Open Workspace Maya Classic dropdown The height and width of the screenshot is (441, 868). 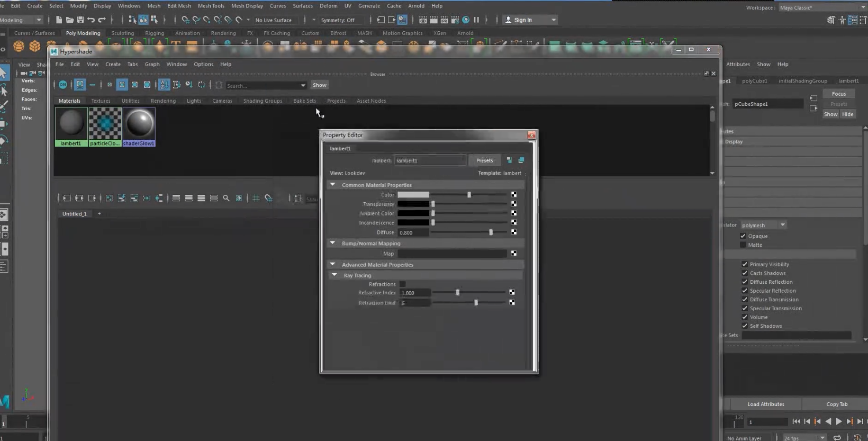[x=822, y=7]
